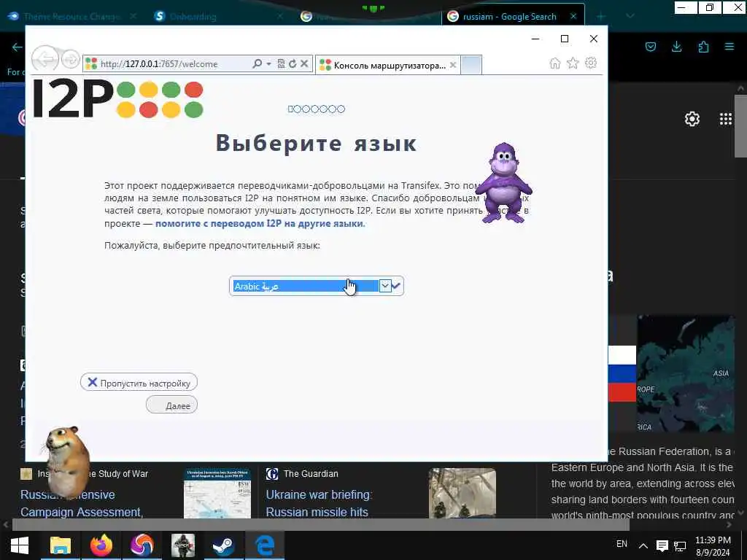Click the search magnifier in address bar
The width and height of the screenshot is (747, 560).
(258, 64)
